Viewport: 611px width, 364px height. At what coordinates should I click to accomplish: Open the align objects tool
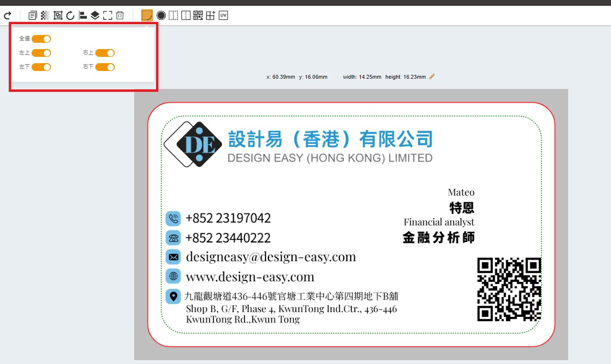83,16
